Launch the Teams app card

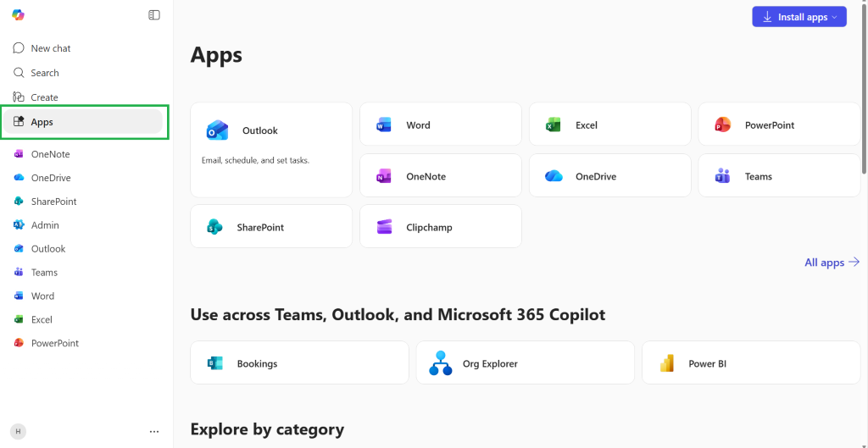click(780, 176)
